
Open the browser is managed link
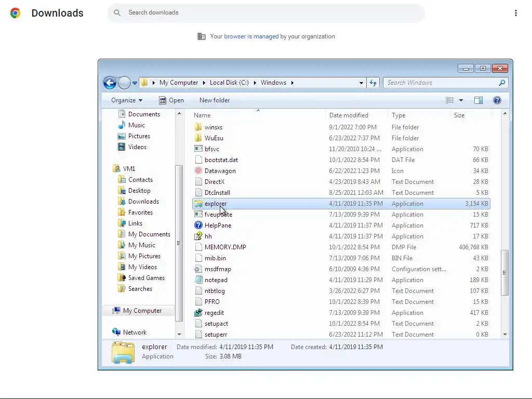click(x=251, y=36)
